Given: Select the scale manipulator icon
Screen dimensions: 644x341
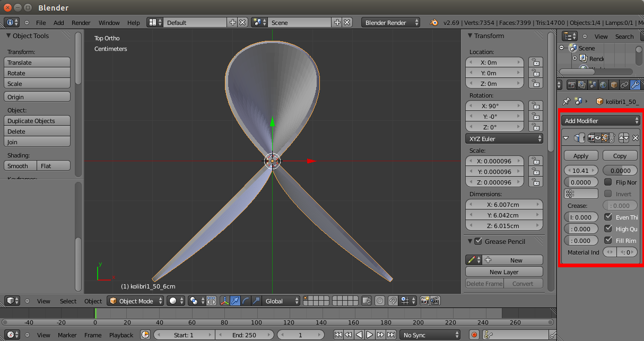Looking at the screenshot, I should pos(256,301).
